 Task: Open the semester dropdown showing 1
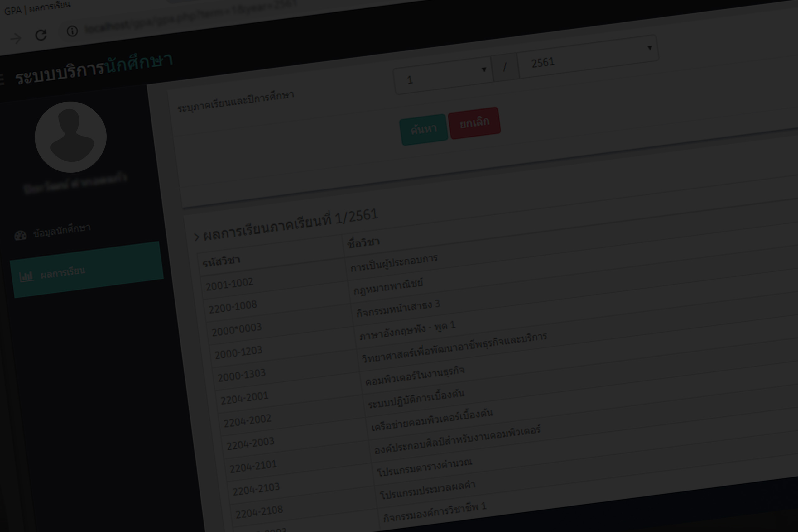pos(444,75)
